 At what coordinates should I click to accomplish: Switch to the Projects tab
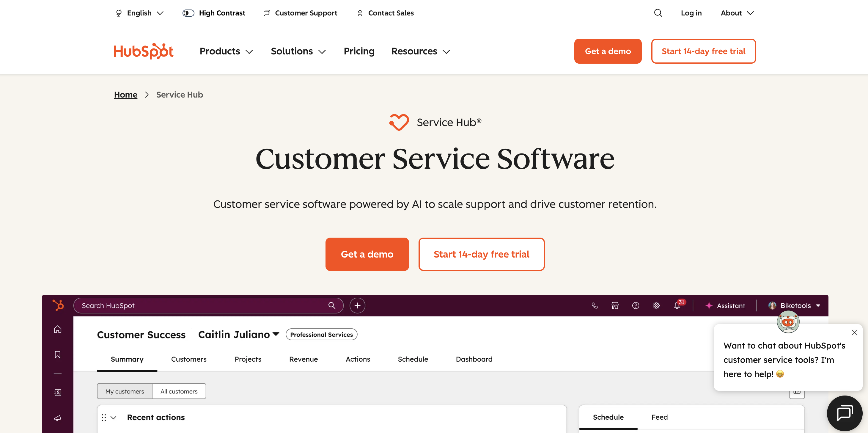(248, 359)
